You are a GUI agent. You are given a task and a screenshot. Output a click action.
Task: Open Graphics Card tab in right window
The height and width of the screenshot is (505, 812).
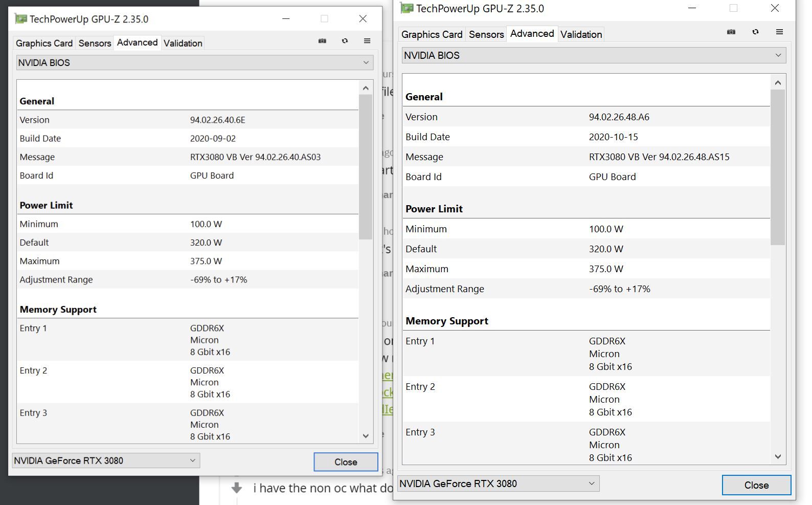tap(432, 34)
